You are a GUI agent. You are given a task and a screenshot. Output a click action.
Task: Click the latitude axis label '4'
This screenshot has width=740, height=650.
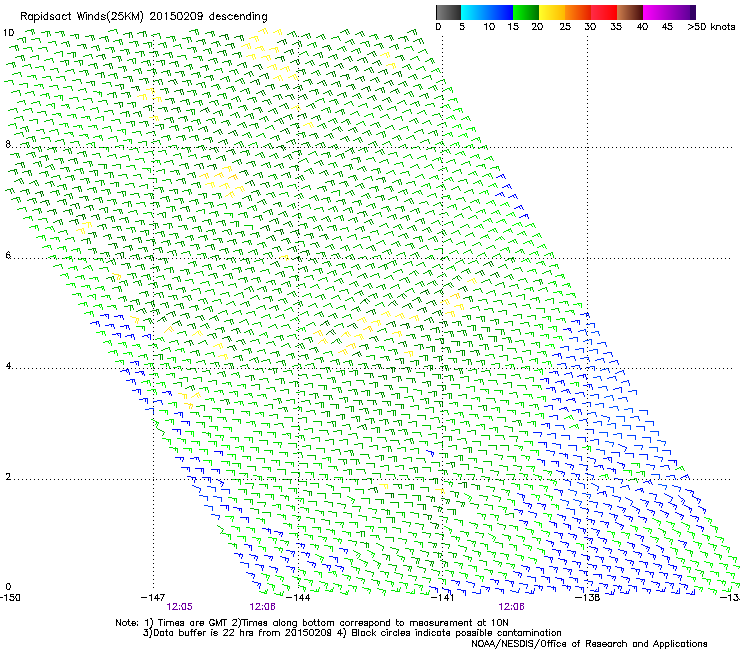point(8,366)
